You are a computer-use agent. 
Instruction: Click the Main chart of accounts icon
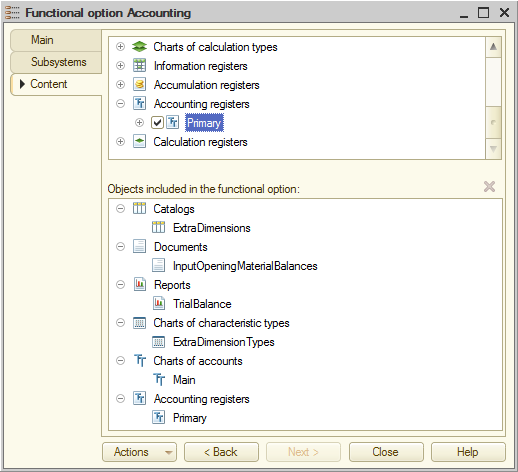click(x=159, y=380)
